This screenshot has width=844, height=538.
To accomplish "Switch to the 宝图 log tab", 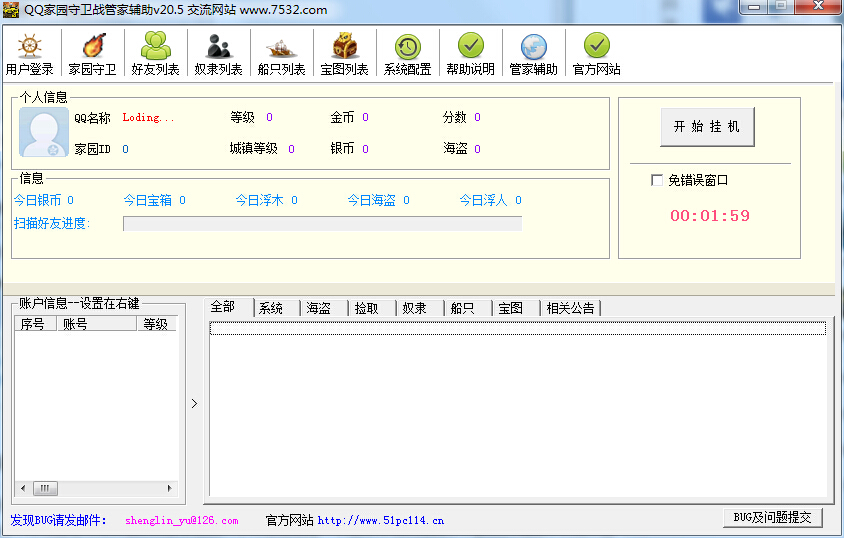I will [x=510, y=308].
